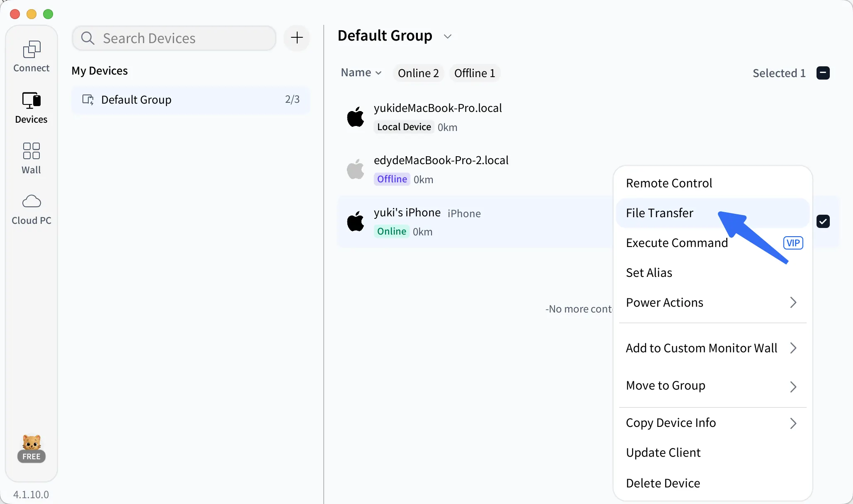Expand the Copy Device Info submenu
This screenshot has width=853, height=504.
tap(712, 423)
